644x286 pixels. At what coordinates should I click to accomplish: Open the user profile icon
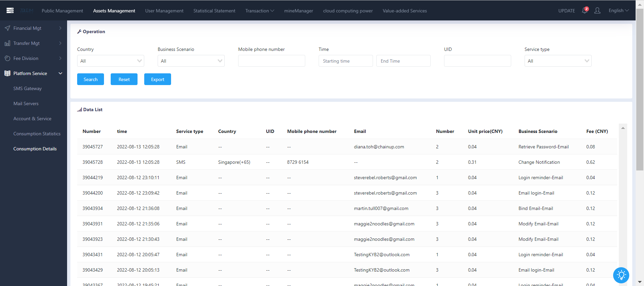coord(597,11)
